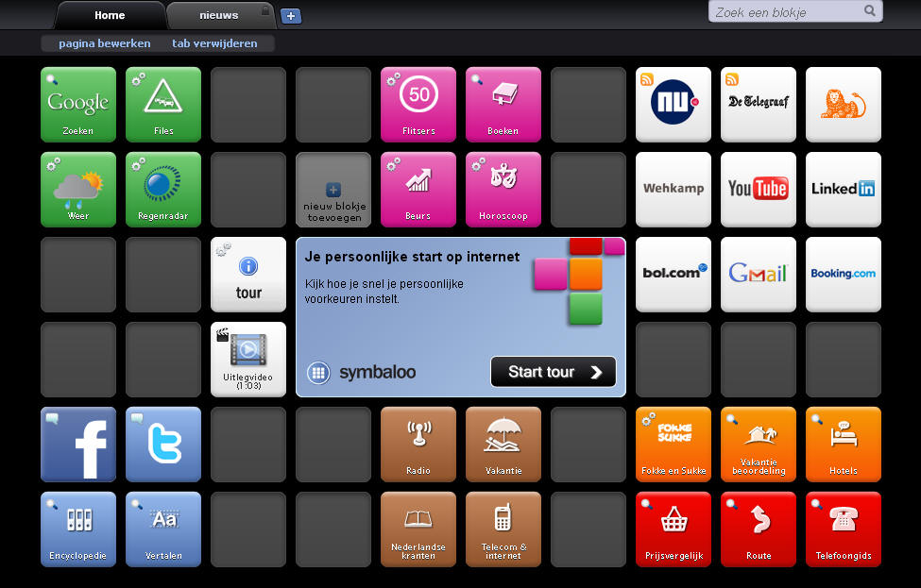Open the YouTube tile
Image resolution: width=921 pixels, height=588 pixels.
click(x=759, y=190)
